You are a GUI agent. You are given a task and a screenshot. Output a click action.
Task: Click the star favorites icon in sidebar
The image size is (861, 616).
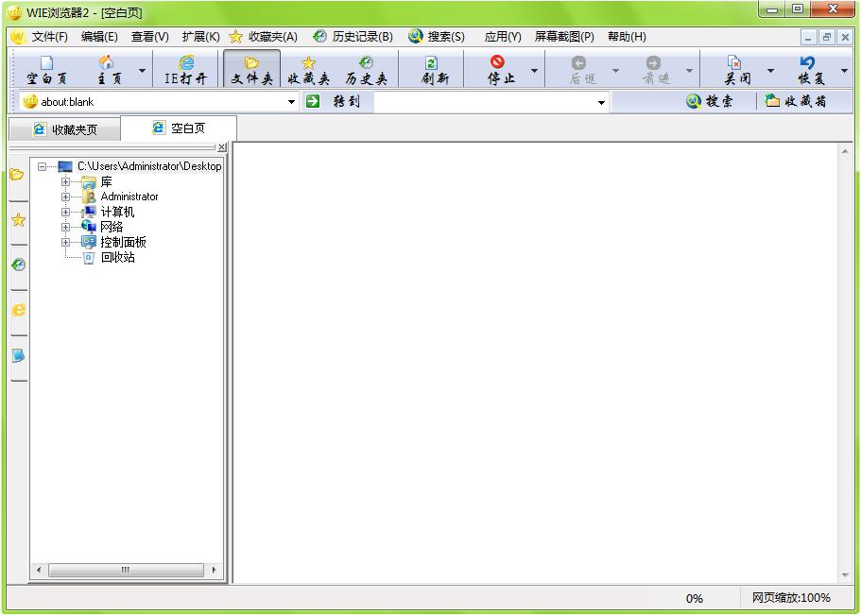[x=18, y=220]
